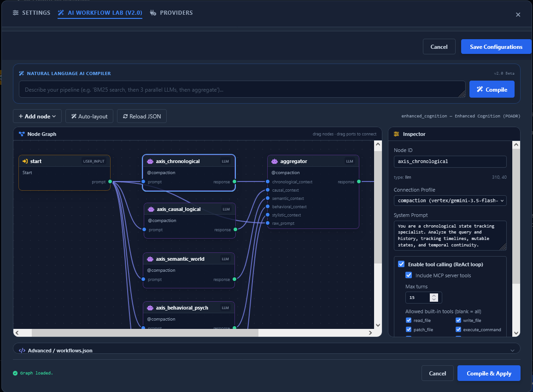The width and height of the screenshot is (533, 392).
Task: Click the Providers plug icon
Action: tap(153, 12)
